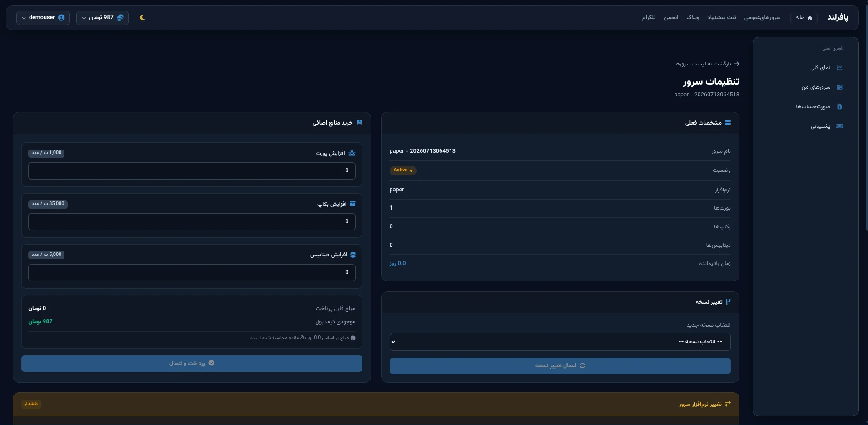Image resolution: width=868 pixels, height=425 pixels.
Task: Click the افزایش دیتابیس database icon
Action: (353, 255)
